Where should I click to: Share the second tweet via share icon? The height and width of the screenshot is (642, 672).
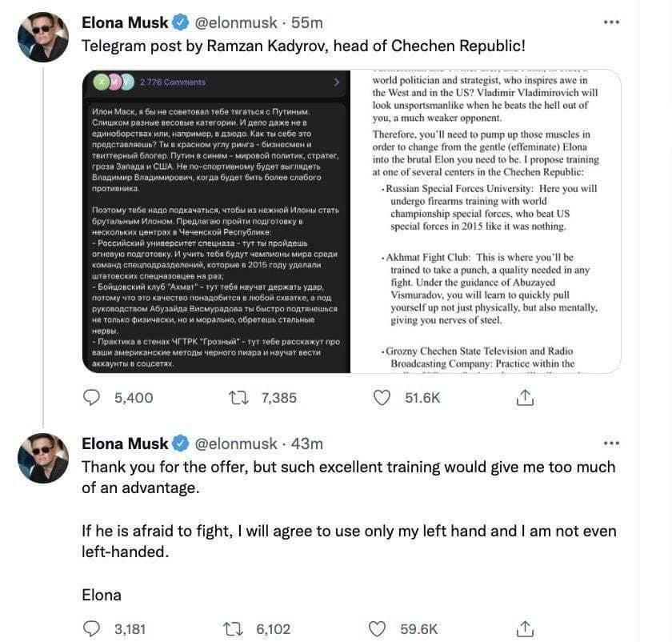point(525,629)
